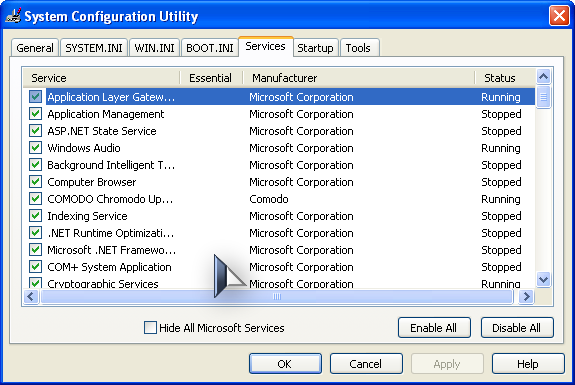Open the WIN.INI tab

(x=154, y=48)
